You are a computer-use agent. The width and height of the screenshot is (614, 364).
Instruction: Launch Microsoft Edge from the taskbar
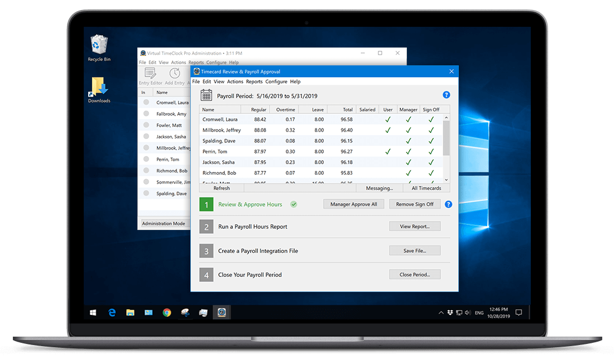tap(112, 312)
